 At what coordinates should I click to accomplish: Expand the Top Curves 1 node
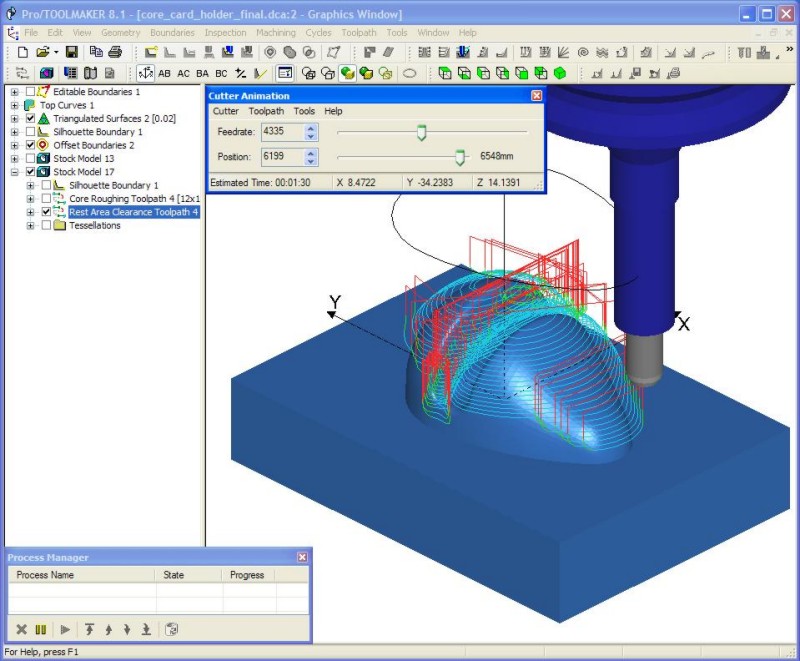pos(15,105)
